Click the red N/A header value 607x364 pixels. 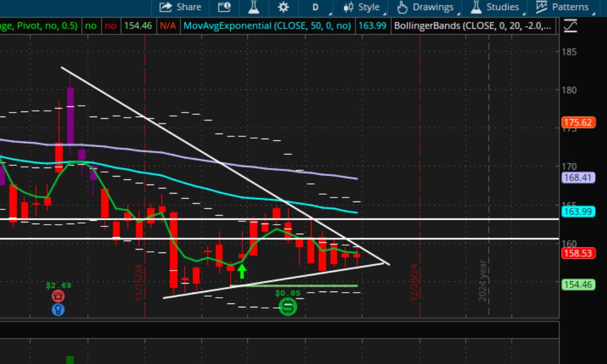click(x=168, y=26)
